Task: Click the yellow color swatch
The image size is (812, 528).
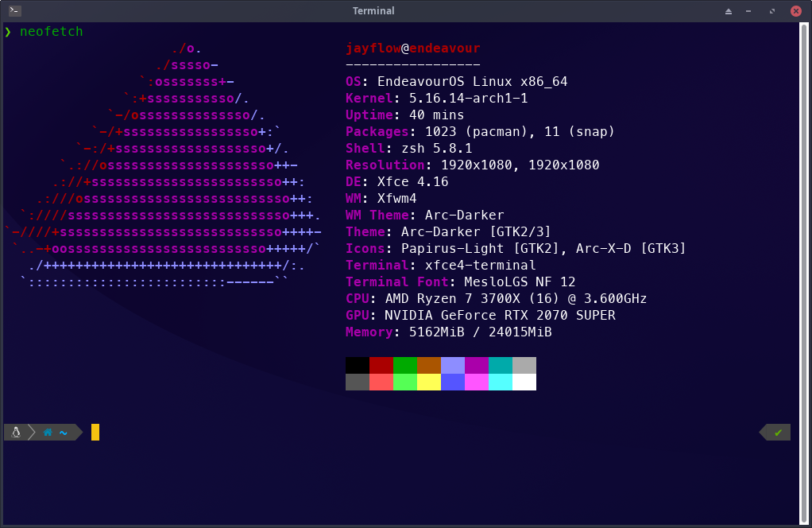Action: click(x=429, y=382)
